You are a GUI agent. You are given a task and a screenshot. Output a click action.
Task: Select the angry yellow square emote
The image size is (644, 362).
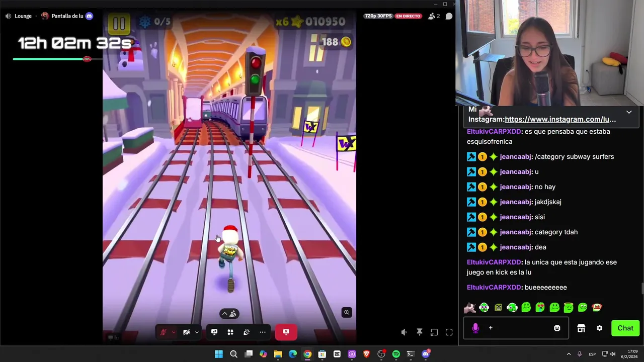pyautogui.click(x=498, y=307)
